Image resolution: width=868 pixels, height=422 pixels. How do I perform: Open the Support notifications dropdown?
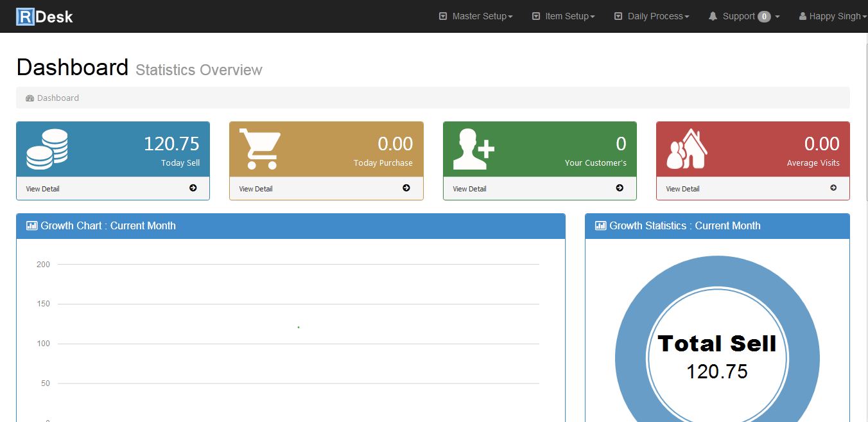(744, 16)
